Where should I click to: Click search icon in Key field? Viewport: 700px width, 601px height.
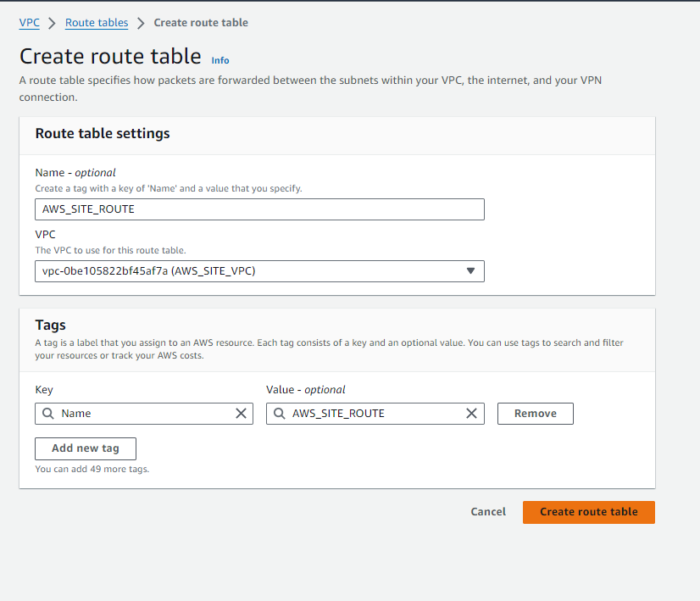coord(48,414)
